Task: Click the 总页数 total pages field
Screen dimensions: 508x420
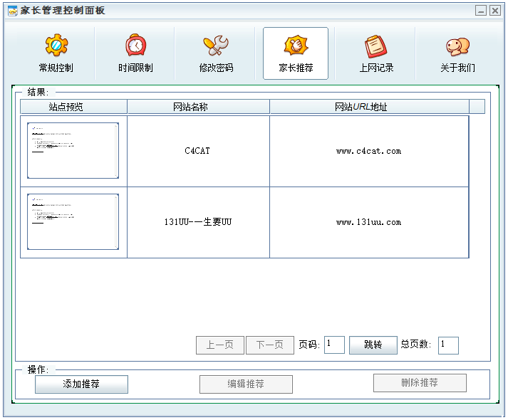Action: [448, 345]
